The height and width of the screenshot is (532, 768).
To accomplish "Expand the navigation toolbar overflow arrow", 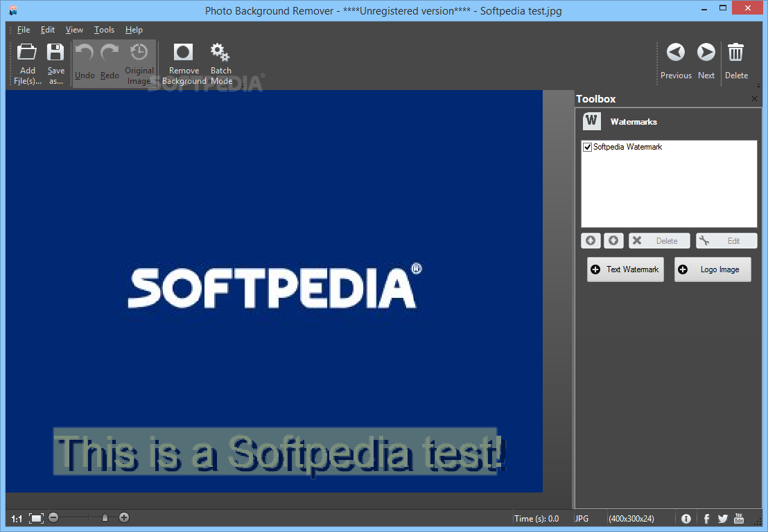I will (x=758, y=86).
